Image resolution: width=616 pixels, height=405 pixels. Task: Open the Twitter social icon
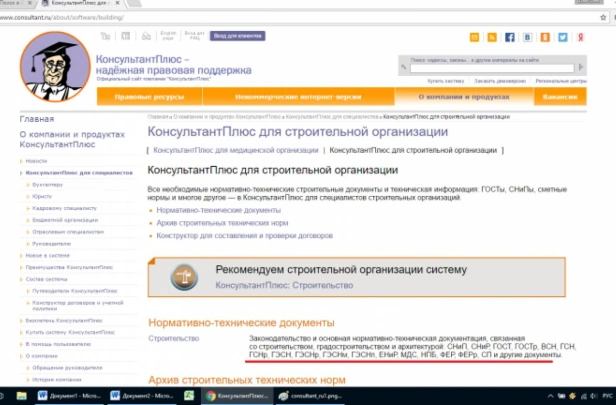point(563,37)
